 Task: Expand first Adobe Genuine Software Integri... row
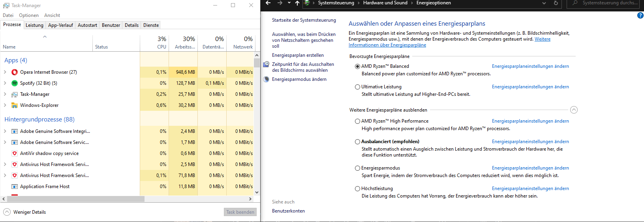coord(5,131)
